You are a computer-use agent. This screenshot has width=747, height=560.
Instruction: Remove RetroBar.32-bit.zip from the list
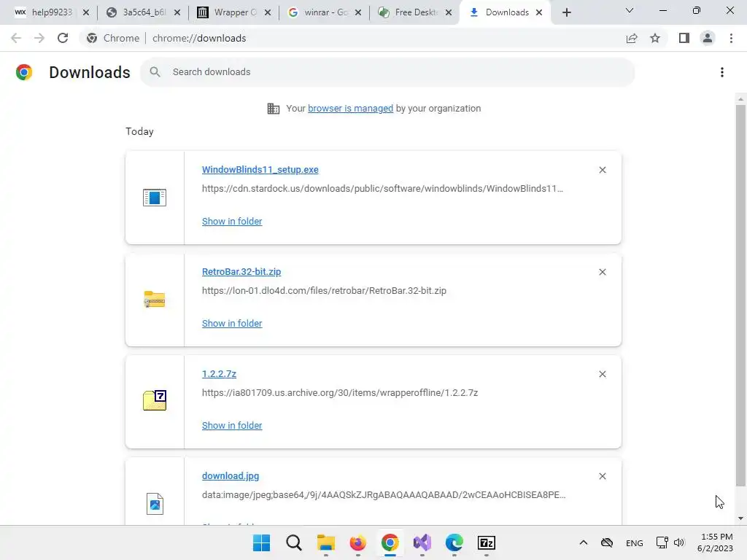click(x=602, y=272)
